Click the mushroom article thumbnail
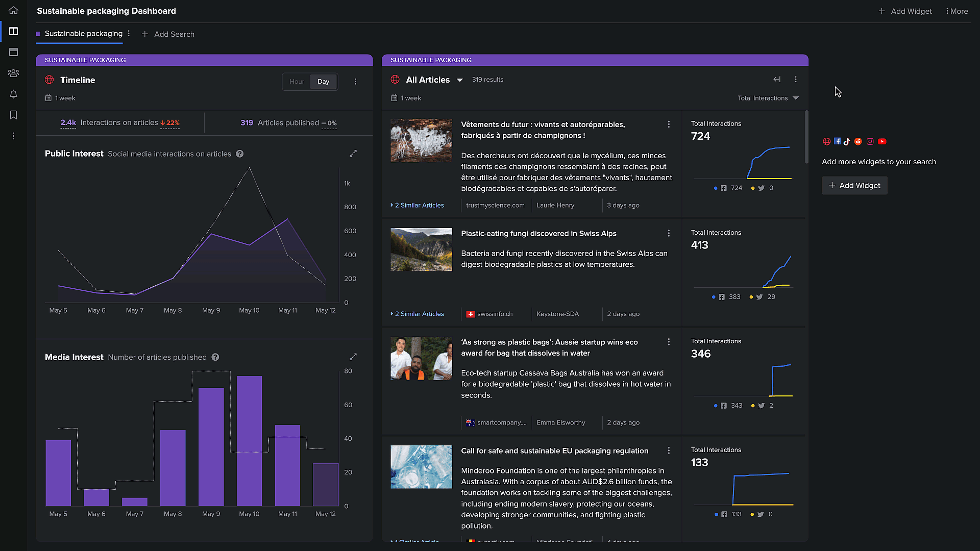 pos(421,141)
